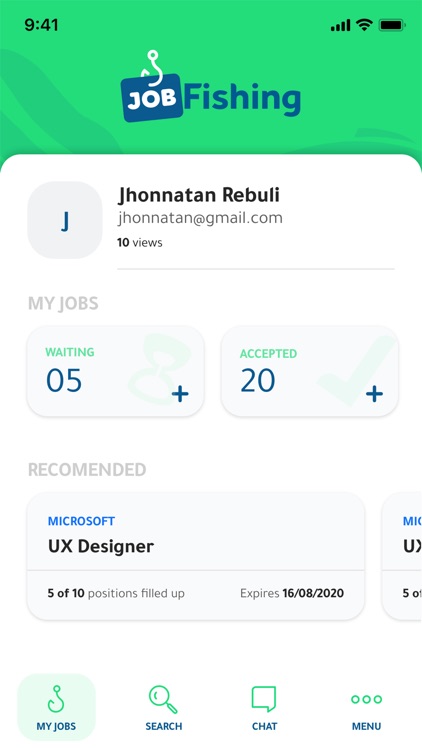Tap the Search magnifier icon
The image size is (422, 750).
(x=163, y=699)
